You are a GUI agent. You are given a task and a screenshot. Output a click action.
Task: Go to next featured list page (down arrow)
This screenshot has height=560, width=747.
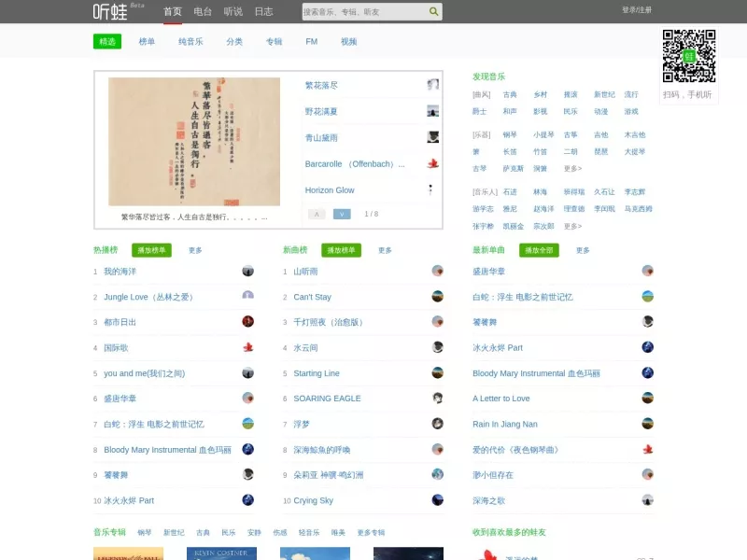point(342,214)
